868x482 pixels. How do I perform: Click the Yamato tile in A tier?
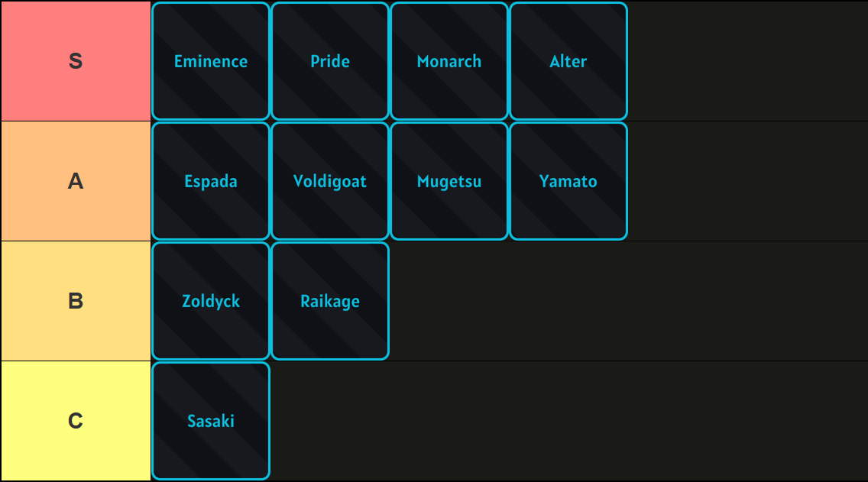(568, 181)
